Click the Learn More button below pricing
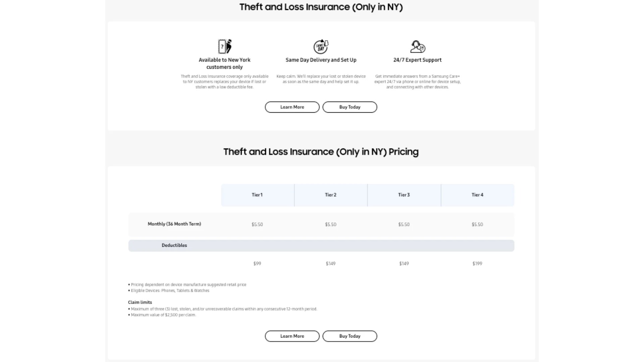 coord(292,336)
